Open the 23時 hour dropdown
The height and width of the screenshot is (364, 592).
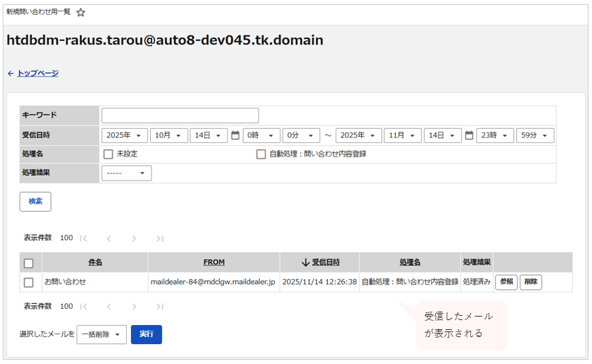495,135
